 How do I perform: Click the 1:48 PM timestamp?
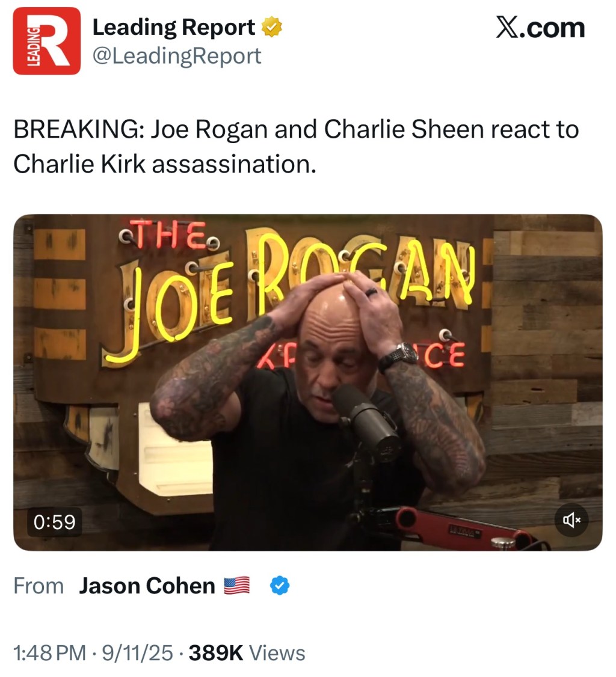tap(49, 653)
